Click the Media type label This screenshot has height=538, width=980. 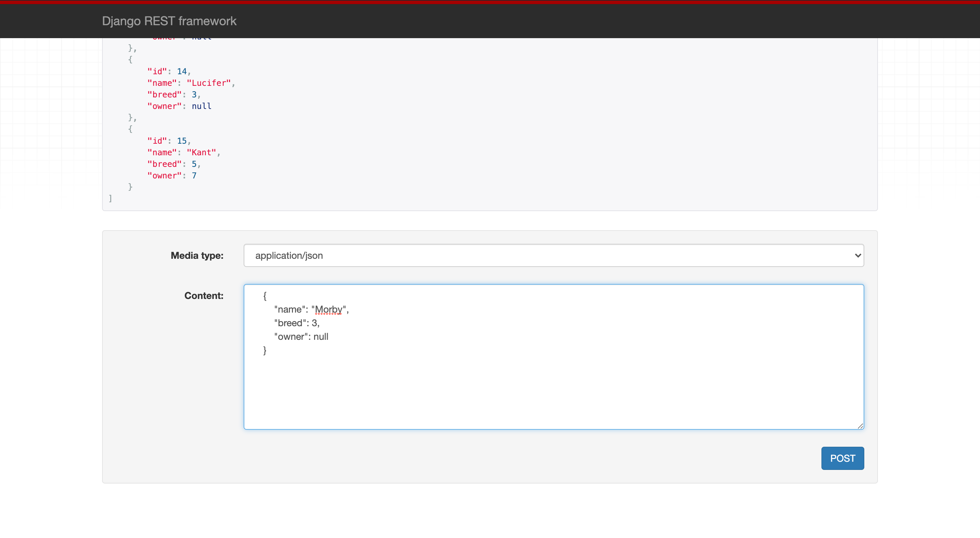(x=197, y=255)
